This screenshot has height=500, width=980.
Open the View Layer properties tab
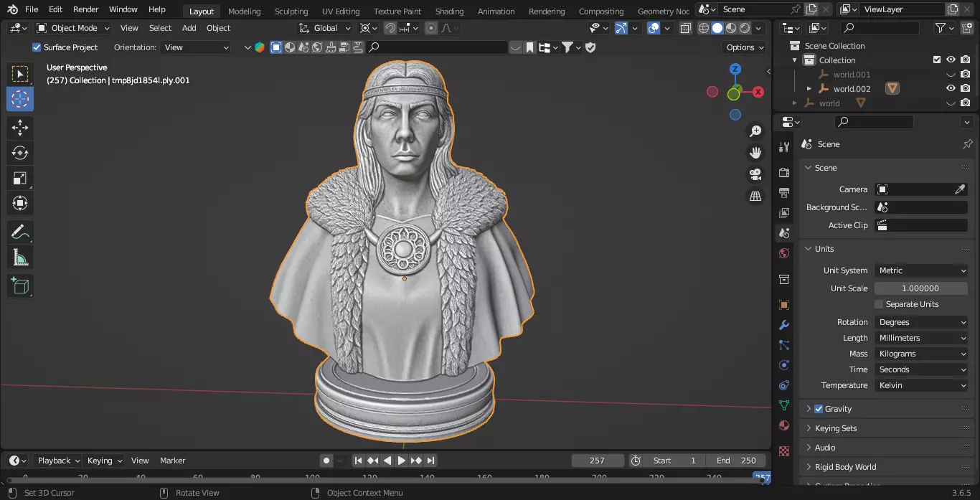click(x=784, y=213)
